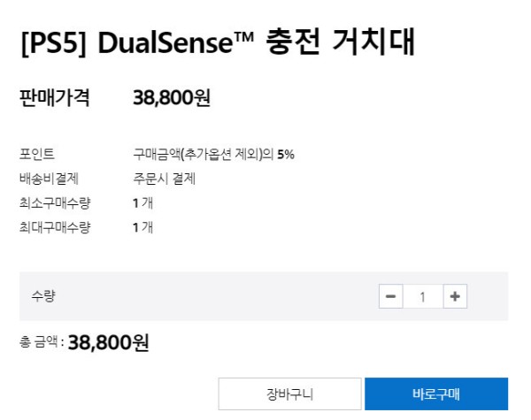Click the bold 5% points text

tap(286, 155)
